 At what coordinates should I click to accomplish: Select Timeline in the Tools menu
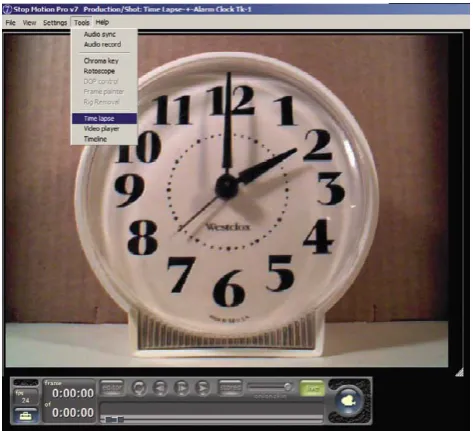coord(95,139)
